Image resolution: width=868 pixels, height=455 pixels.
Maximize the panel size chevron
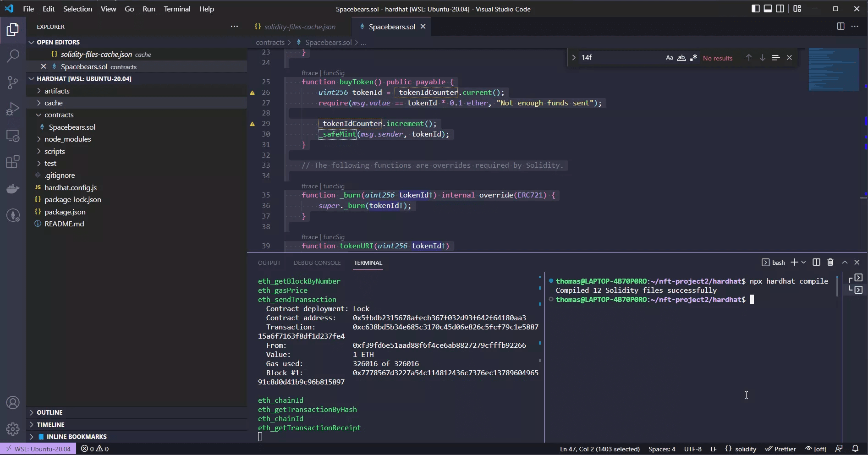[845, 262]
